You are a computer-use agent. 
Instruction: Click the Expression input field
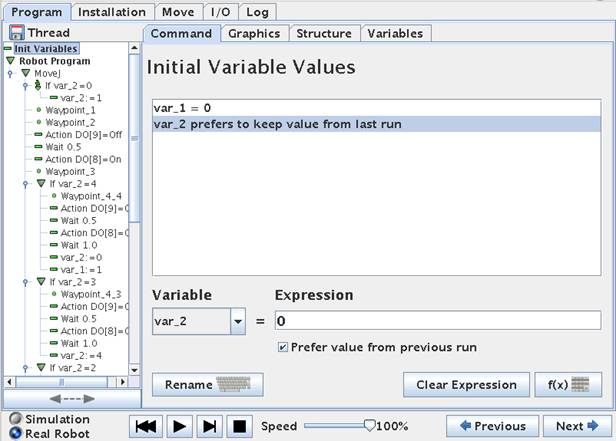(437, 321)
